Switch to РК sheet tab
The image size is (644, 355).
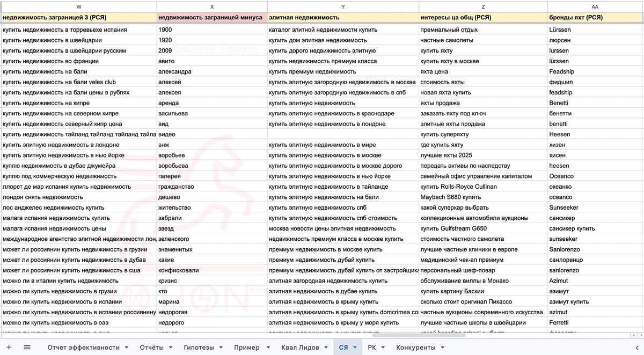[x=372, y=347]
